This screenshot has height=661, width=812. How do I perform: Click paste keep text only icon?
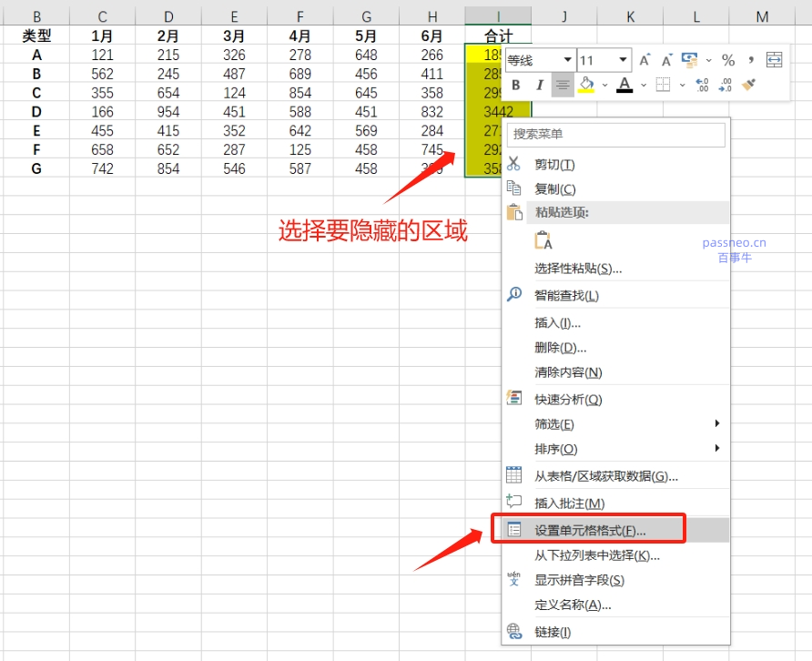click(543, 241)
